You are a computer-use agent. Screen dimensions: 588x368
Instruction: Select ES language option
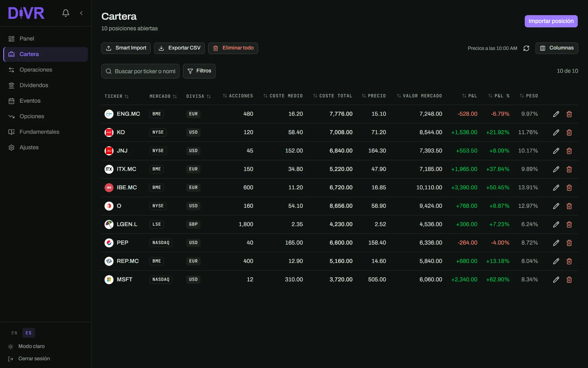(29, 333)
